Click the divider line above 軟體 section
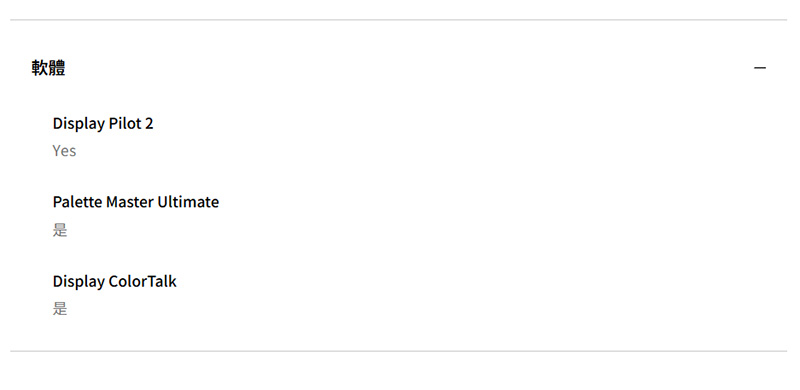The image size is (800, 390). (x=398, y=20)
